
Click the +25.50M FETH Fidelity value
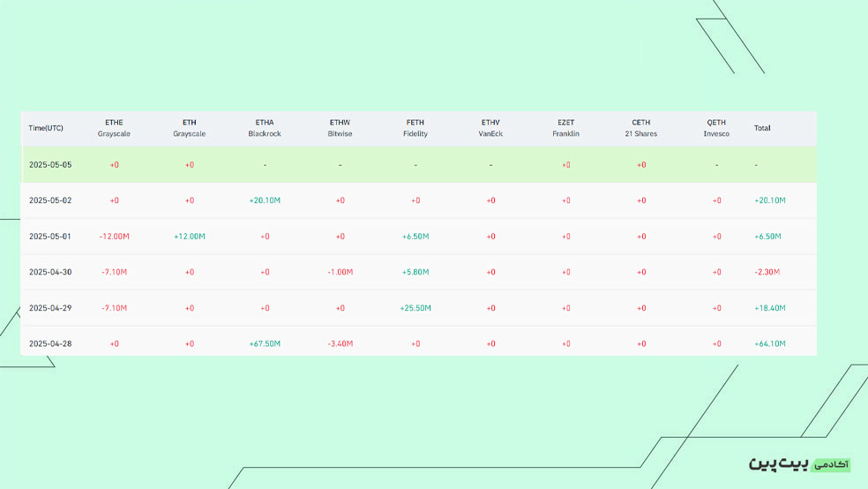click(x=415, y=308)
